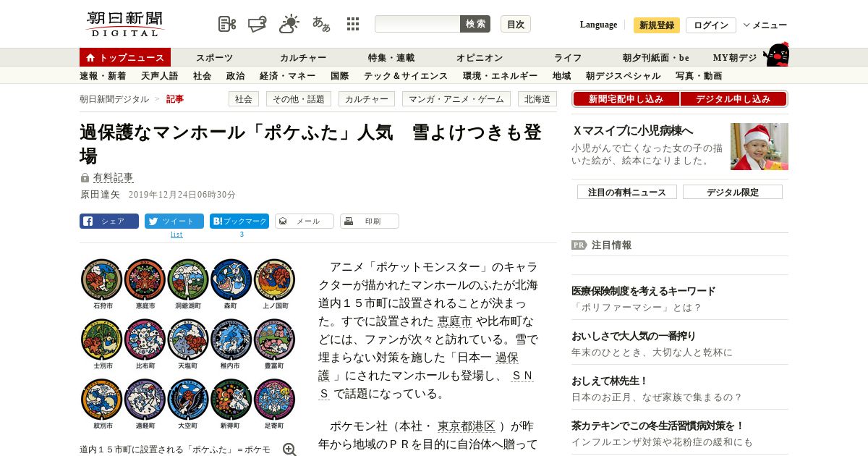Viewport: 868px width, 456px height.
Task: Click the 北海道 category tag
Action: [x=537, y=99]
